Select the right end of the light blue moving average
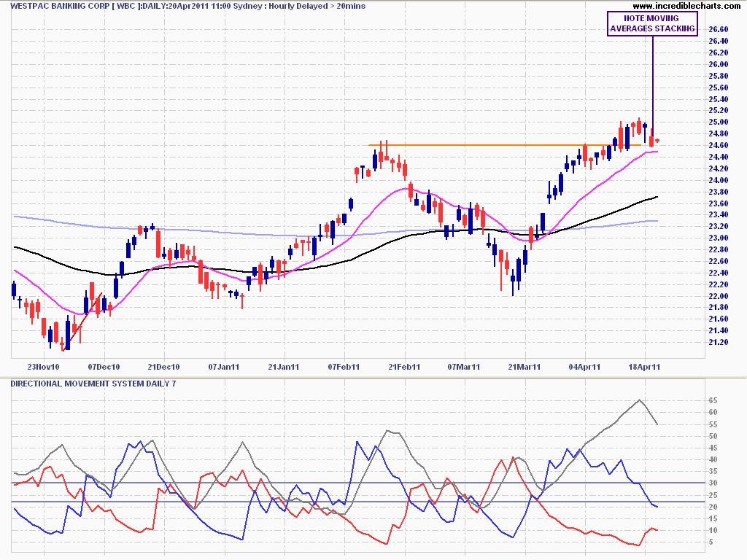 pos(657,220)
